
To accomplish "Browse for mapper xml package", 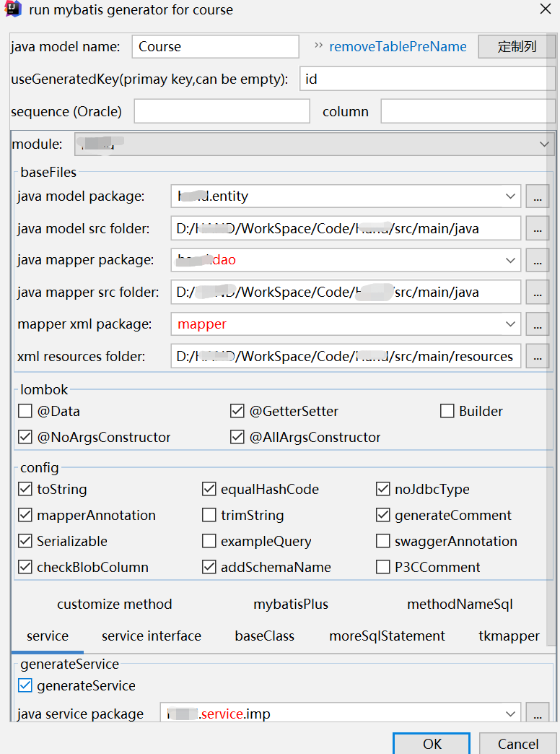I will coord(538,324).
